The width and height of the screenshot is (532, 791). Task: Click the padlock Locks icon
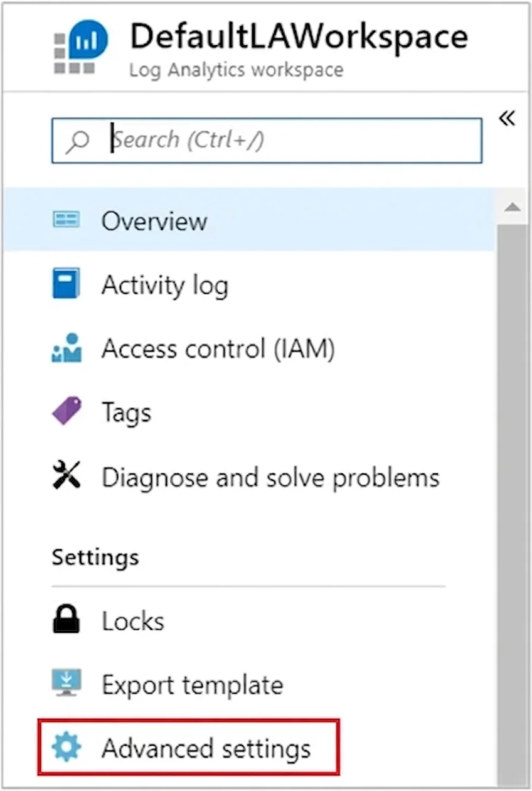tap(66, 620)
